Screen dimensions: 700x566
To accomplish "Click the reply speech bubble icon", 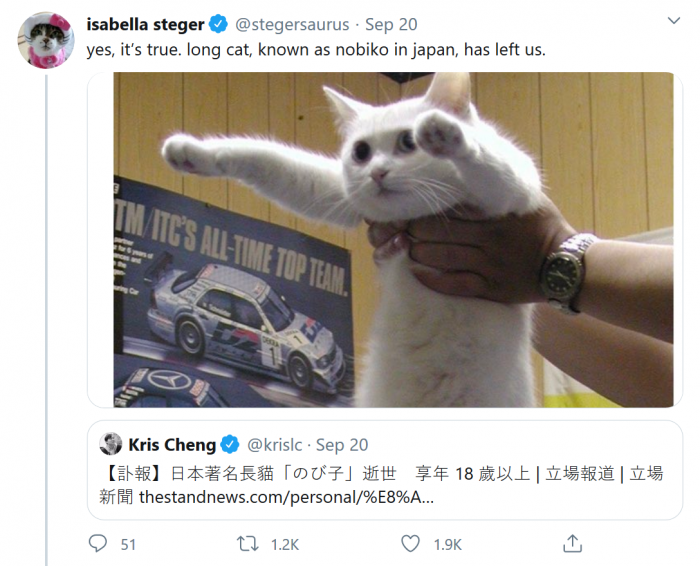I will point(98,544).
